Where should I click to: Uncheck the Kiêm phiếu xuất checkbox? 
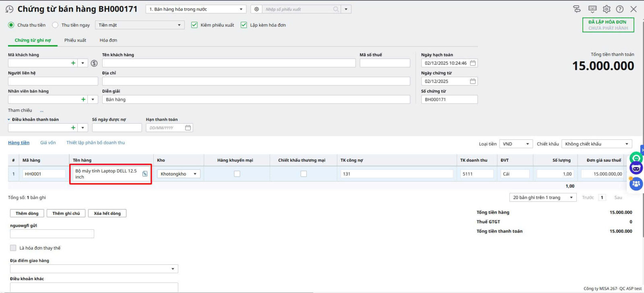194,25
